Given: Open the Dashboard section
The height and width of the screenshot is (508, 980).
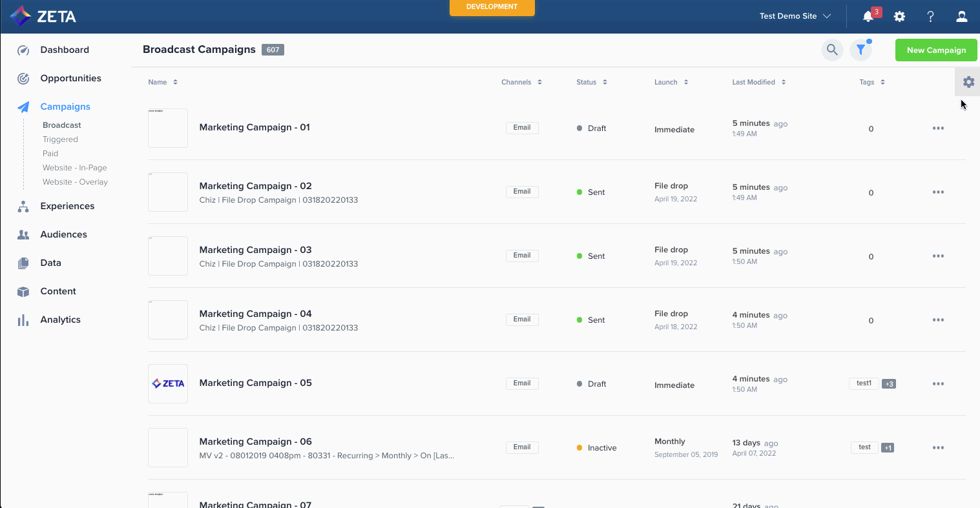Looking at the screenshot, I should pos(65,50).
